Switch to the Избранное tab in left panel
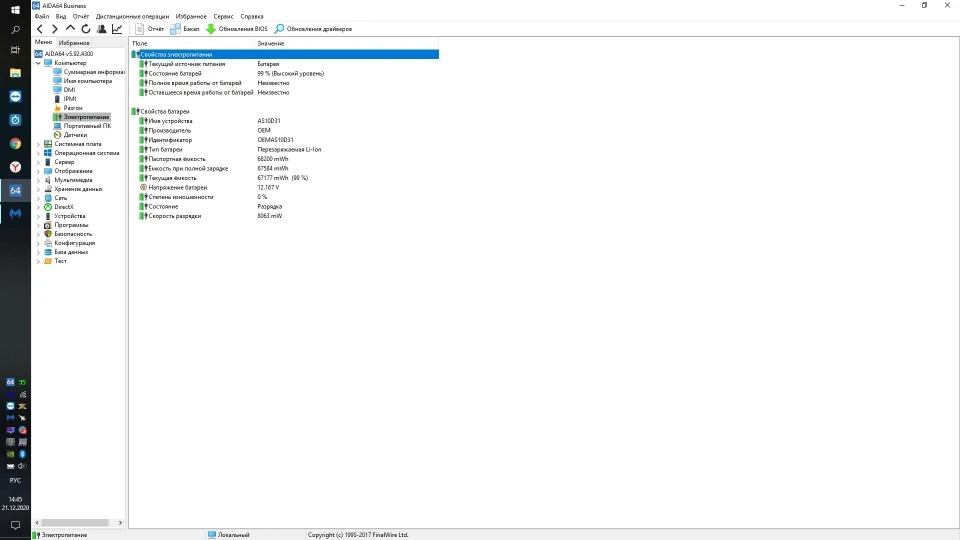960x540 pixels. tap(74, 43)
